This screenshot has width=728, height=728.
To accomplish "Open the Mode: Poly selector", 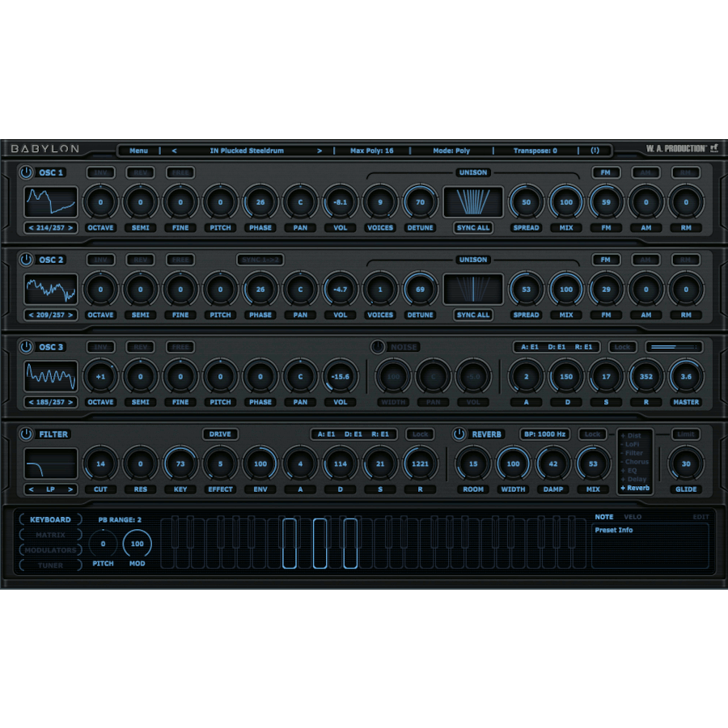I will coord(451,151).
